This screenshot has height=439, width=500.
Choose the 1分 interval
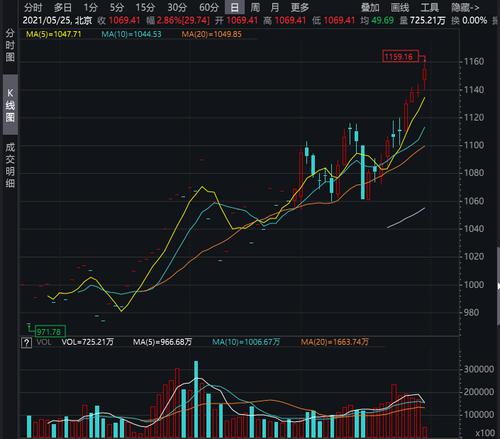tap(90, 7)
